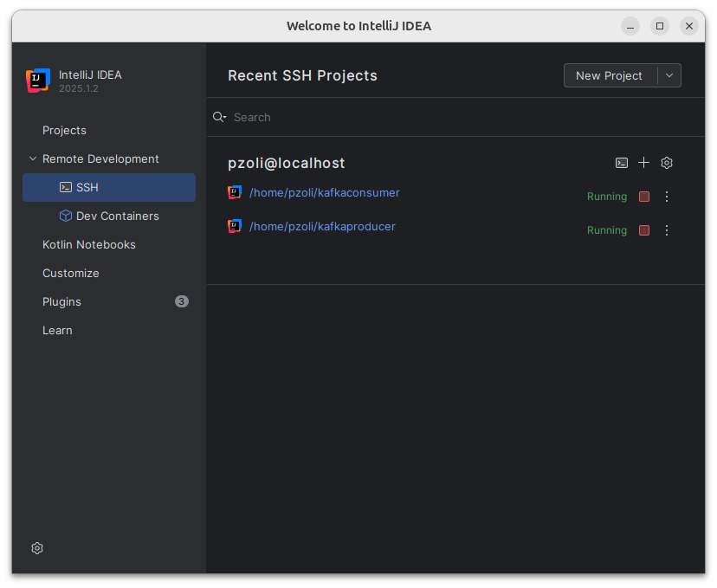Add new project on pzoli@localhost

(x=644, y=163)
